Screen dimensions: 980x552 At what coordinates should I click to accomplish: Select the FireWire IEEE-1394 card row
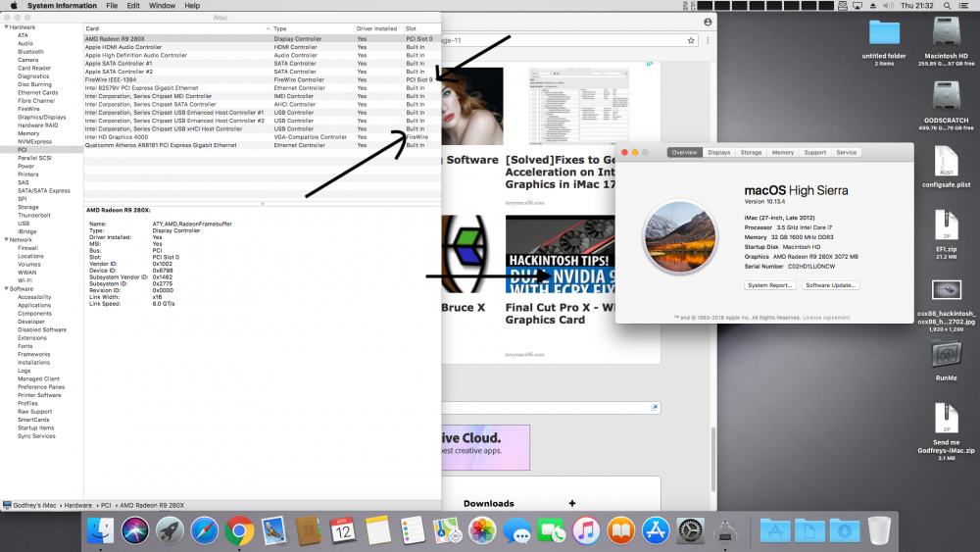point(263,80)
